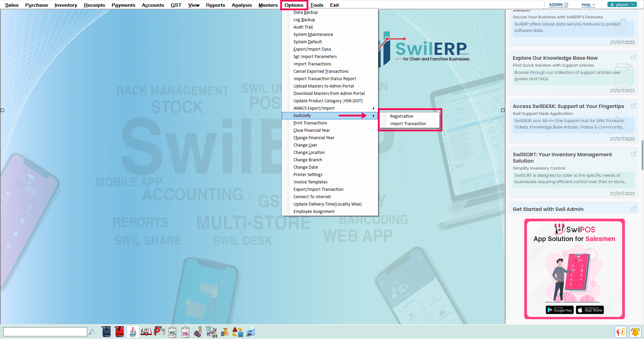The width and height of the screenshot is (644, 339).
Task: Click the shapes conversion toolbar icon
Action: tap(237, 332)
